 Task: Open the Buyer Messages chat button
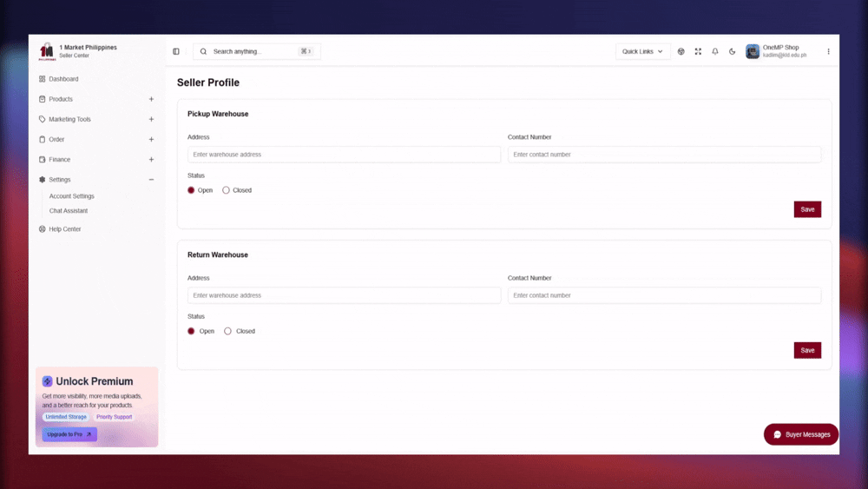(x=801, y=434)
